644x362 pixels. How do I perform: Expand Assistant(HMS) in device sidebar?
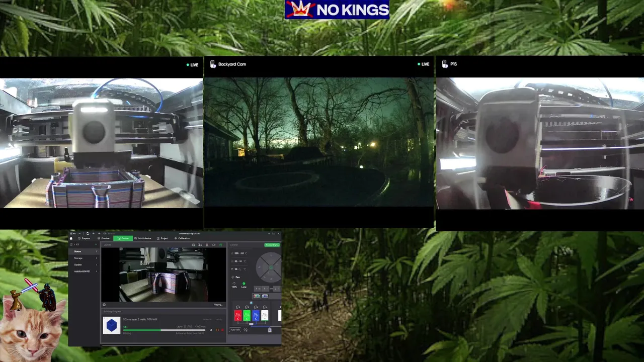[84, 271]
